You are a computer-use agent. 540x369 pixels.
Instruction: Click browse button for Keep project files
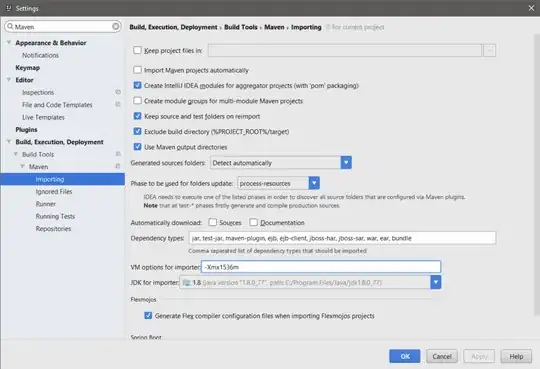pos(489,51)
